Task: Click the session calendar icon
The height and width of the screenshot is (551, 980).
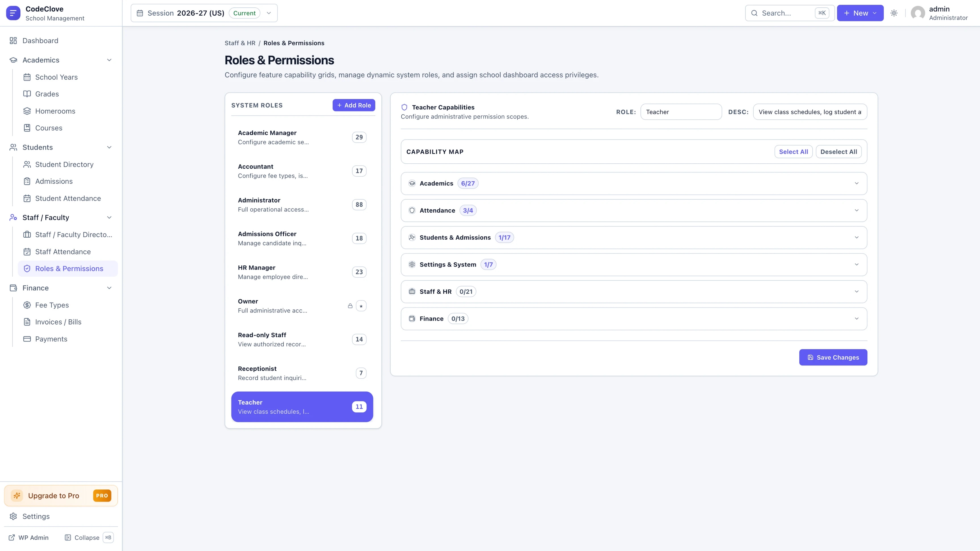Action: pos(140,13)
